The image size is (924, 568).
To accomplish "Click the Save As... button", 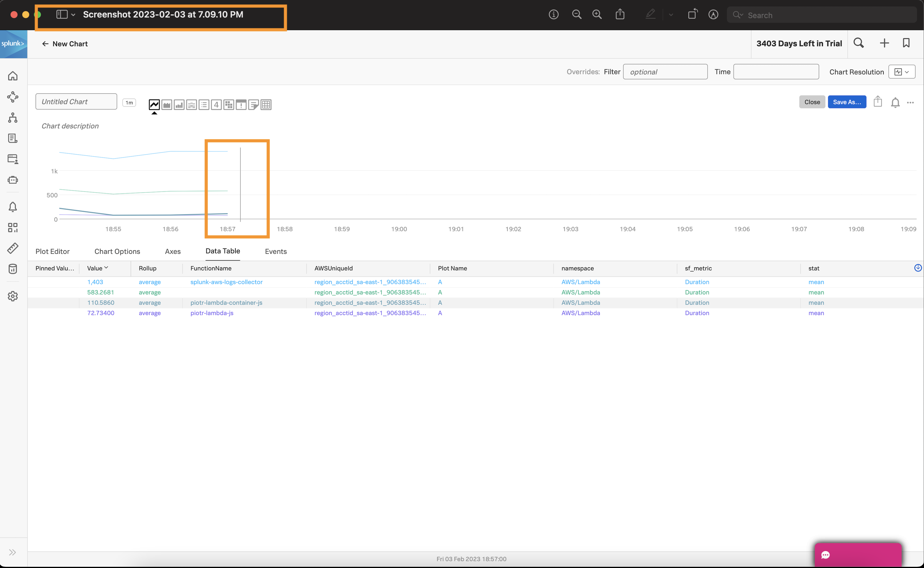I will click(847, 102).
